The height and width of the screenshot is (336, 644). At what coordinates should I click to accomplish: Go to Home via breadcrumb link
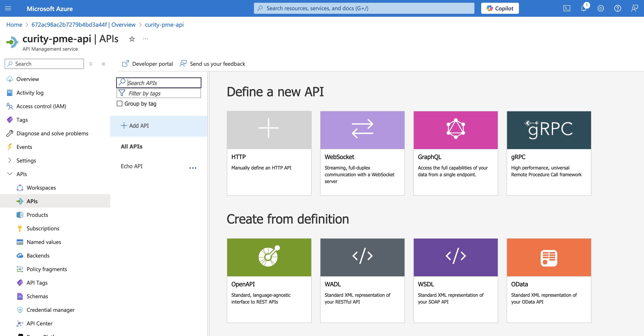point(14,24)
